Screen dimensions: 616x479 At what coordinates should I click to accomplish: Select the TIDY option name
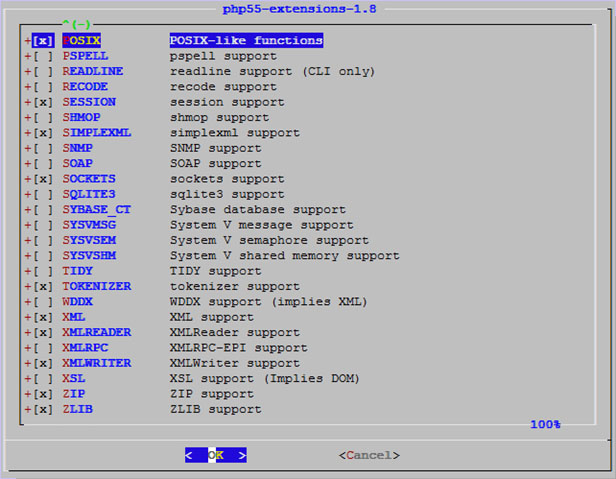(x=78, y=271)
